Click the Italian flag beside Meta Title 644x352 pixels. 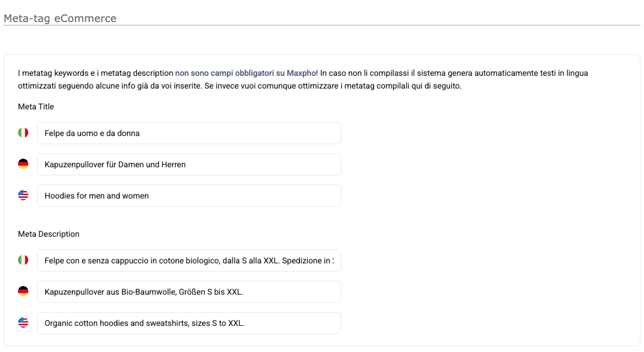(23, 133)
